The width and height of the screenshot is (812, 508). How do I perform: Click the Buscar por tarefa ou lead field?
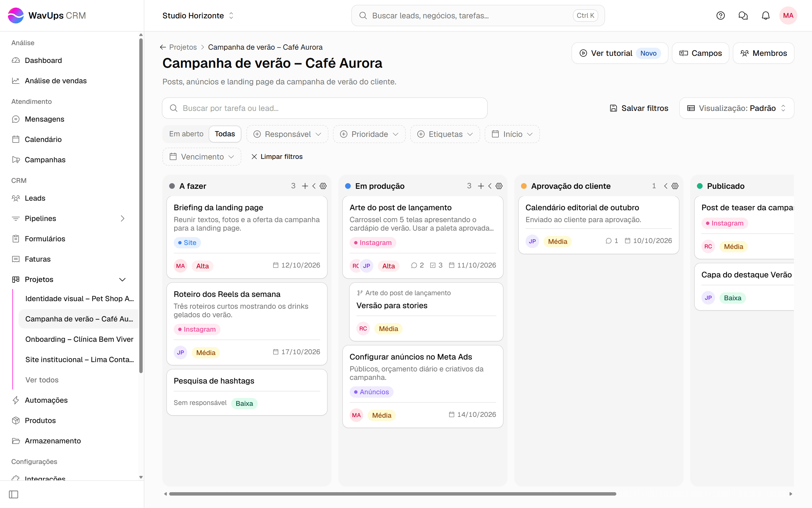coord(325,108)
